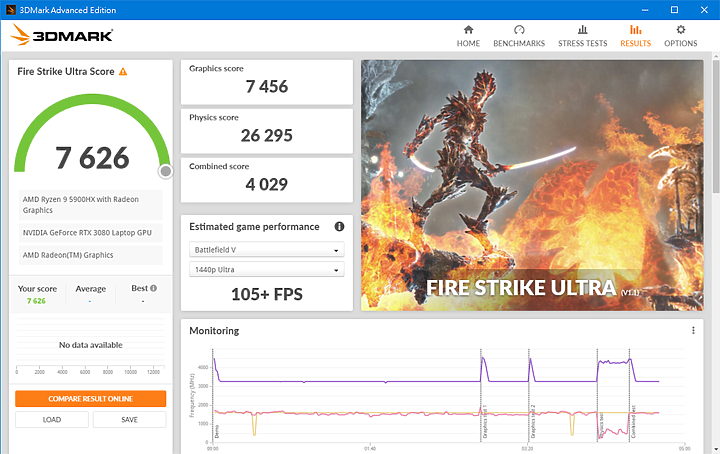Click the Physics test marker on the chart
720x454 pixels.
pyautogui.click(x=601, y=426)
